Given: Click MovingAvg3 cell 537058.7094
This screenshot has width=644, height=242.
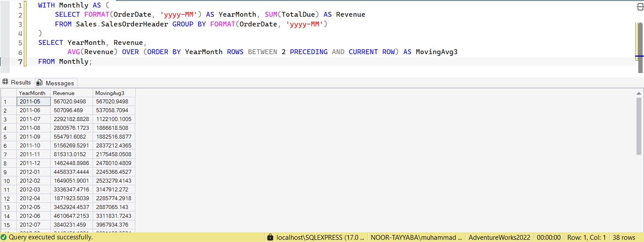Looking at the screenshot, I should (114, 110).
